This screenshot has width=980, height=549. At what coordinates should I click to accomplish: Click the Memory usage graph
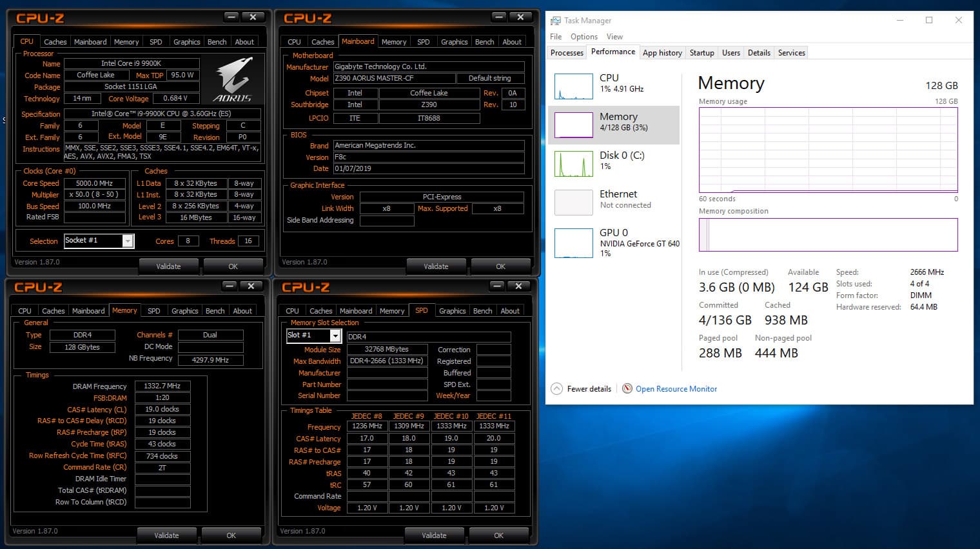pyautogui.click(x=828, y=150)
